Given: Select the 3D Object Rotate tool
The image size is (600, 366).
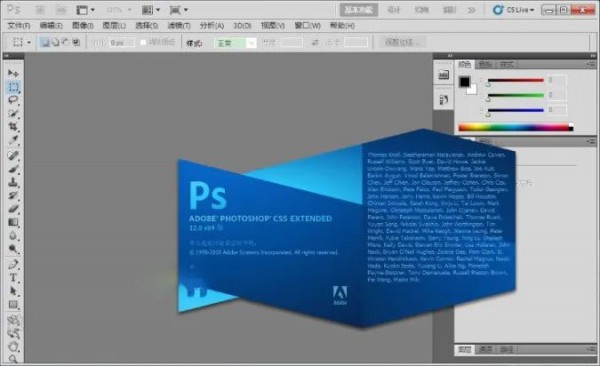Looking at the screenshot, I should [x=13, y=320].
